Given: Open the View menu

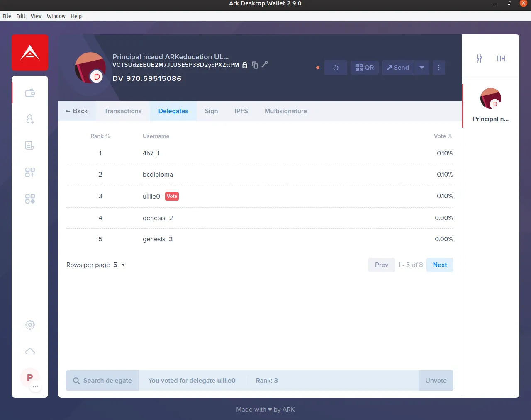Looking at the screenshot, I should pos(36,16).
